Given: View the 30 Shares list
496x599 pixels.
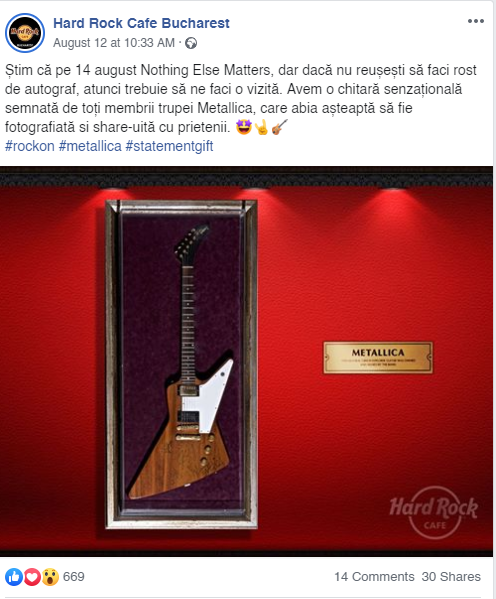Looking at the screenshot, I should click(x=451, y=576).
